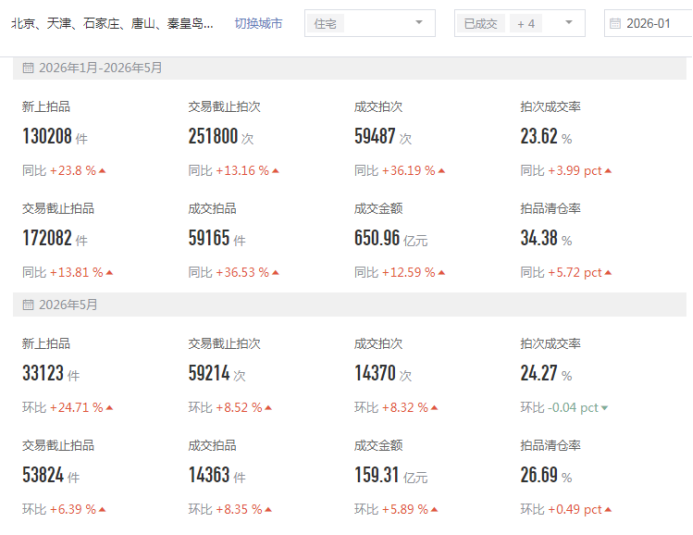Select the 2026年5月 section header text
Viewport: 693px width, 535px height.
point(68,304)
